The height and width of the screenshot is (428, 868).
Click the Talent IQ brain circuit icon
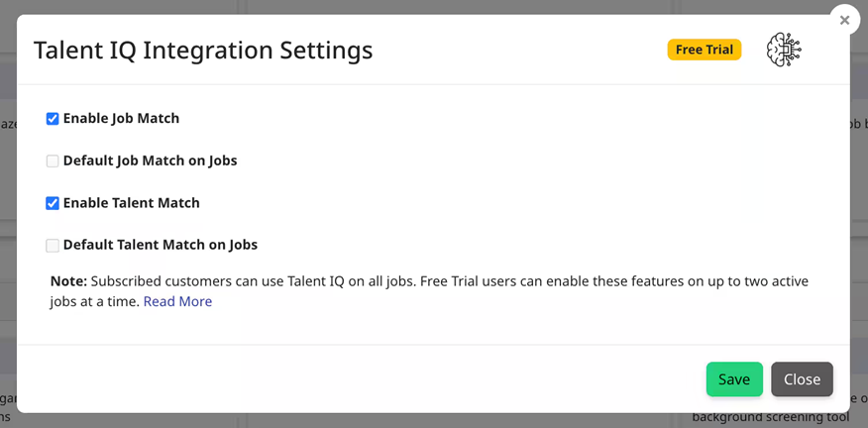pyautogui.click(x=784, y=50)
